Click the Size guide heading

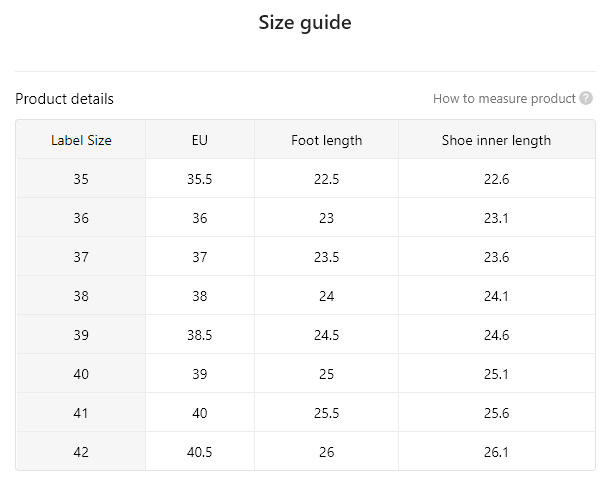coord(305,23)
